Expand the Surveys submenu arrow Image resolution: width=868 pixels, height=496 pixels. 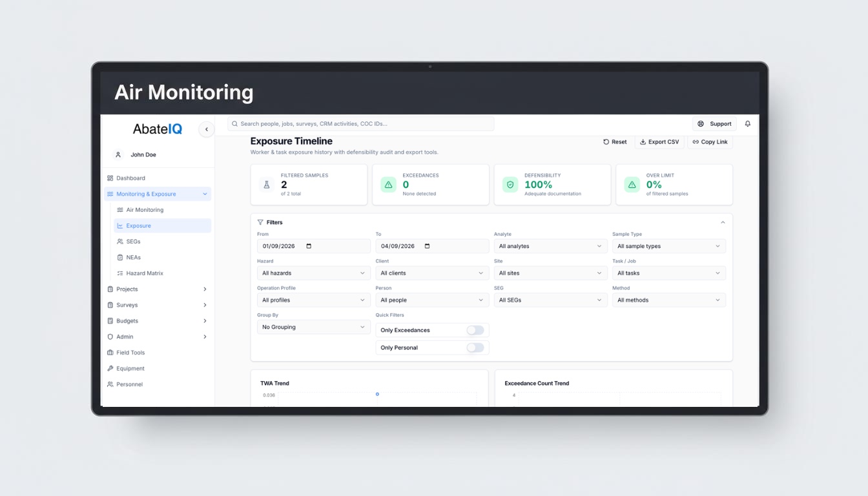point(205,305)
